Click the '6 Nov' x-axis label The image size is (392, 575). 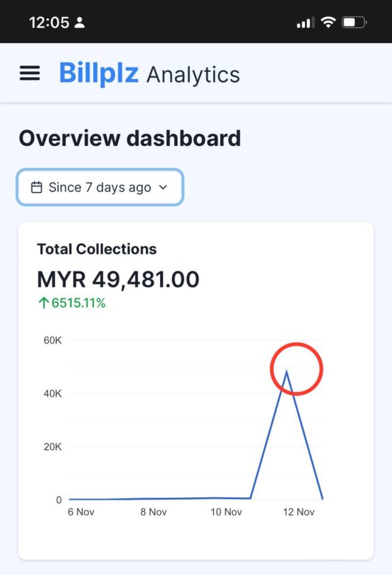tap(81, 512)
